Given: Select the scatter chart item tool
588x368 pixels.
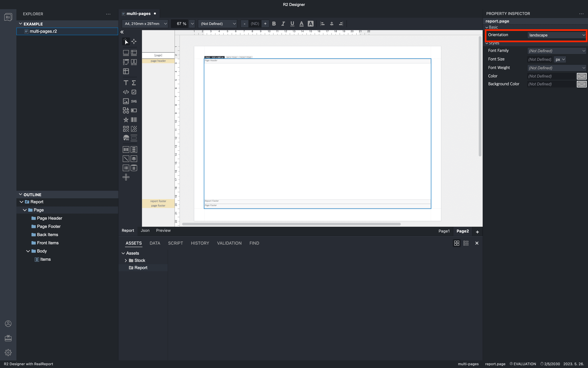Looking at the screenshot, I should (134, 129).
